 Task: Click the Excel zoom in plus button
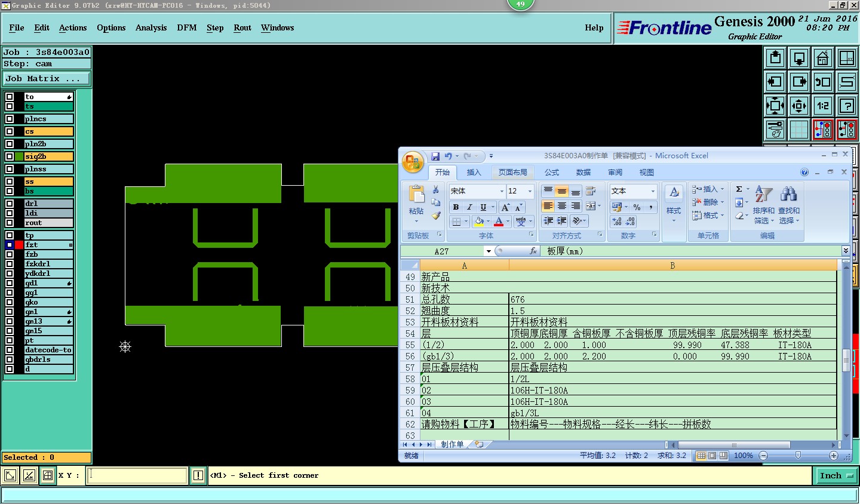(x=834, y=456)
